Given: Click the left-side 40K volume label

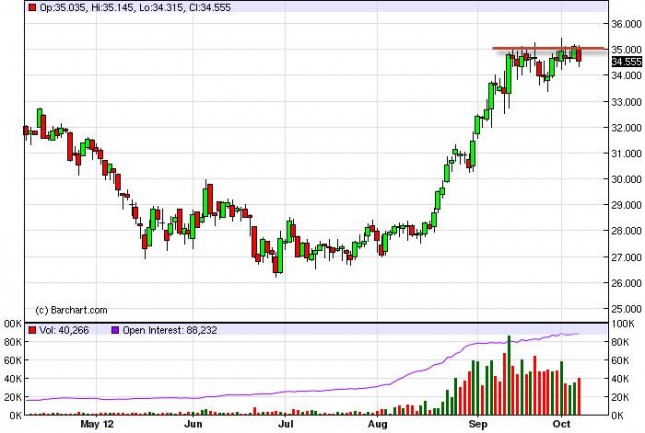Looking at the screenshot, I should (x=13, y=379).
